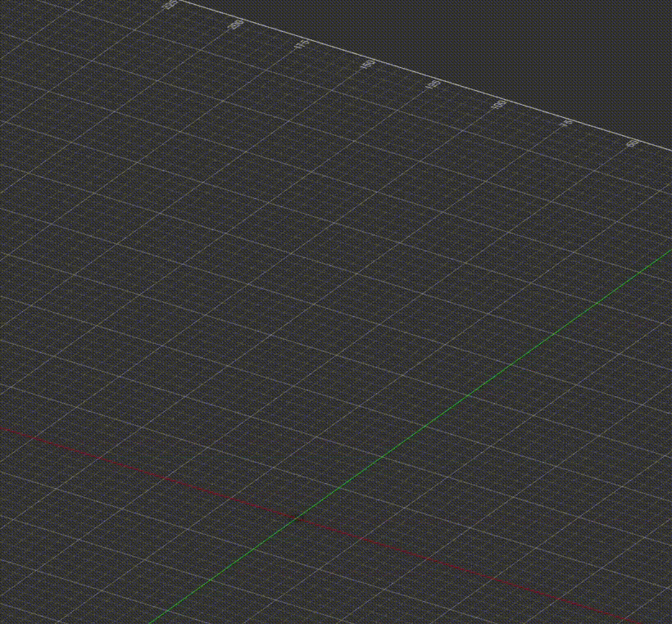Select the 100 axis marking
Viewport: 672px width, 624px height.
499,104
